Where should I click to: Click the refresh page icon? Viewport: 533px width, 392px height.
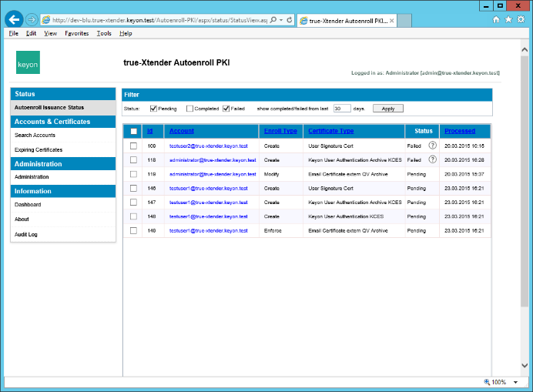click(x=290, y=20)
